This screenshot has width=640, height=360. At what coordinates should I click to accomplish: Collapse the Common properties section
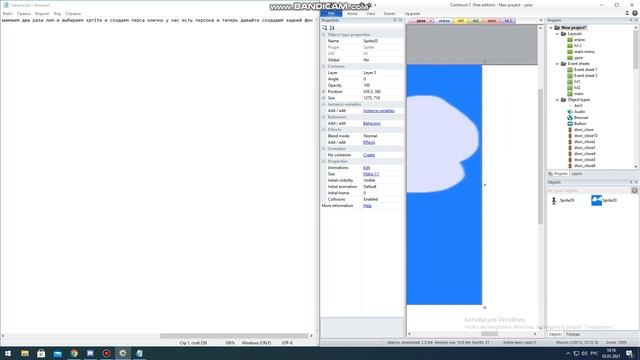[x=324, y=66]
